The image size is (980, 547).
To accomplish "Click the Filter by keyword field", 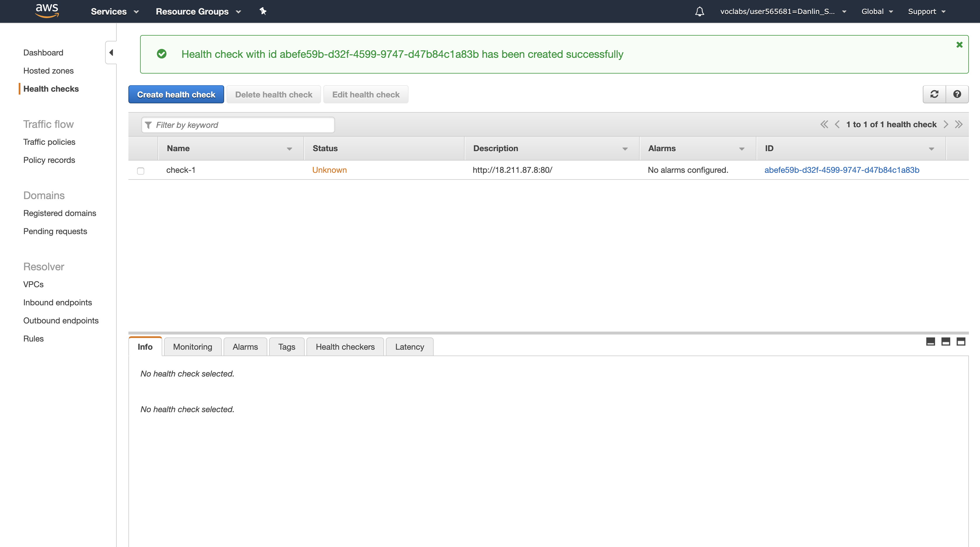I will [x=242, y=125].
